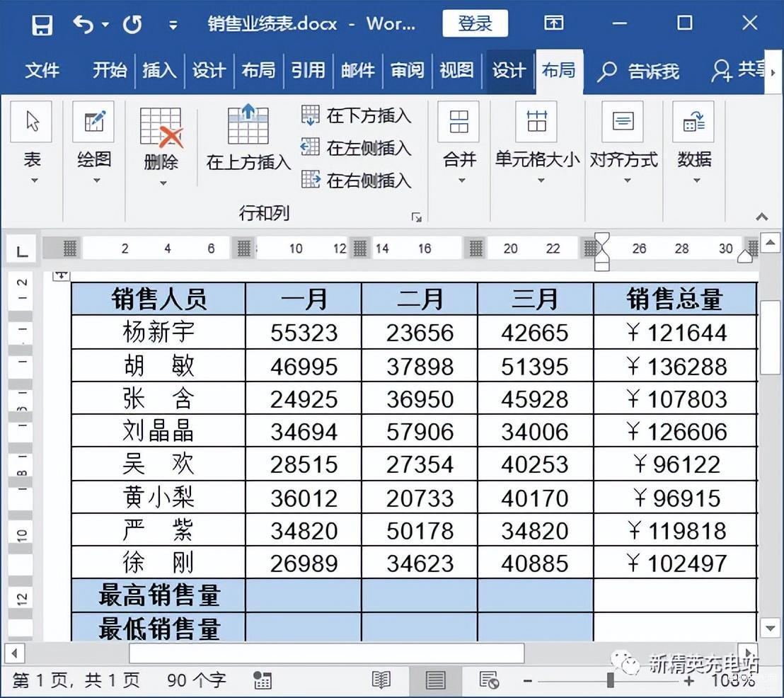The height and width of the screenshot is (698, 784).
Task: Click the empty 一月 cell in 最高销售量 row
Action: 304,595
